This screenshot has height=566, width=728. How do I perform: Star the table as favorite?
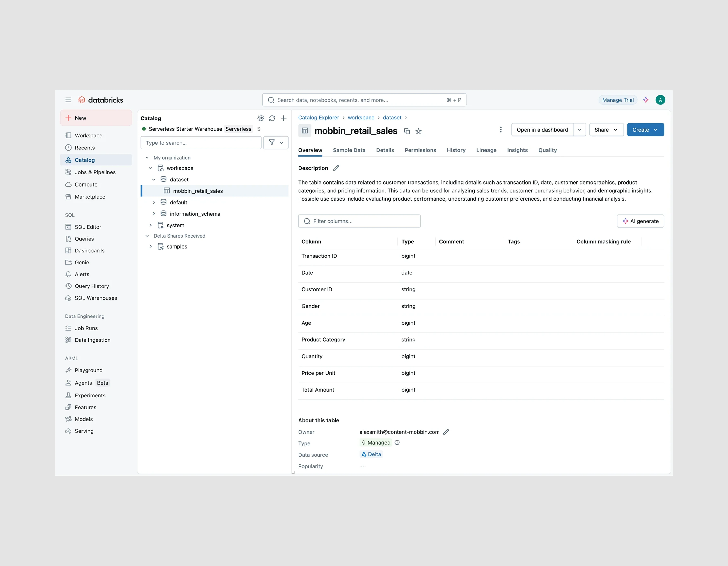418,131
